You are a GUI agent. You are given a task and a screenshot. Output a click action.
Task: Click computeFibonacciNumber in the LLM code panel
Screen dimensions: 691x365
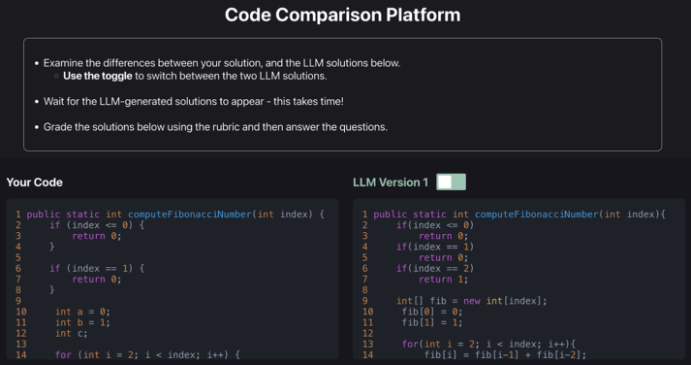click(x=536, y=214)
